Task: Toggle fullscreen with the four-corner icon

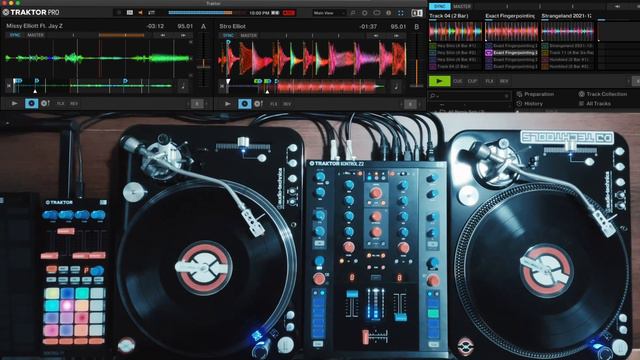Action: pos(401,13)
